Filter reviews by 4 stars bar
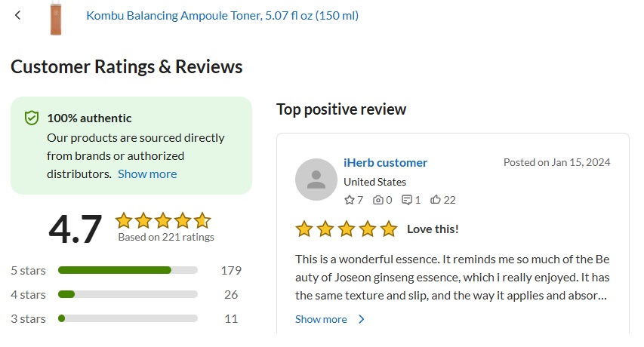644x347 pixels. point(128,294)
